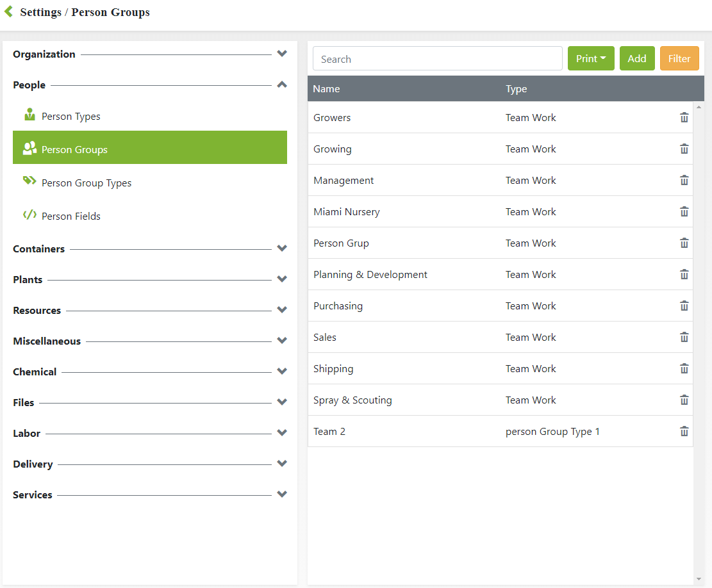Viewport: 712px width, 588px height.
Task: Expand the Chemical section chevron
Action: tap(282, 372)
